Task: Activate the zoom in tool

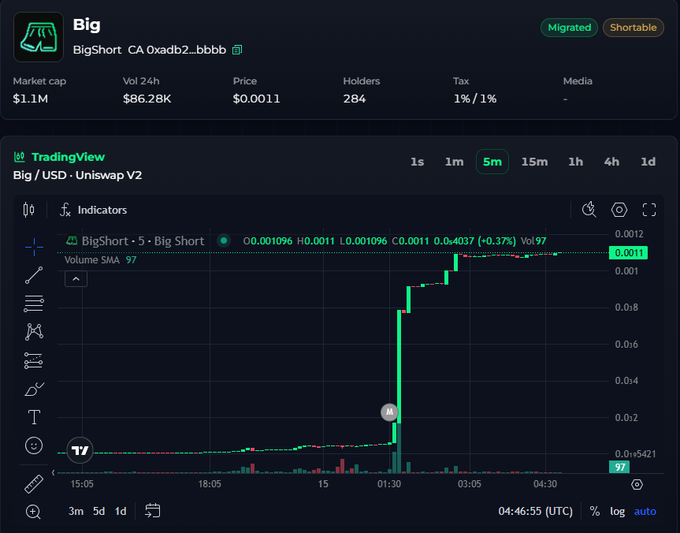Action: [33, 512]
